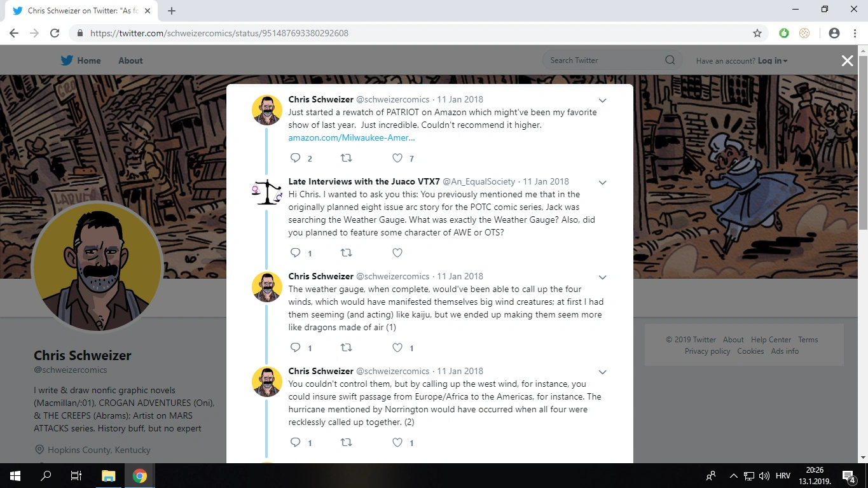Like the PATRIOT rewatch tweet

coord(397,158)
